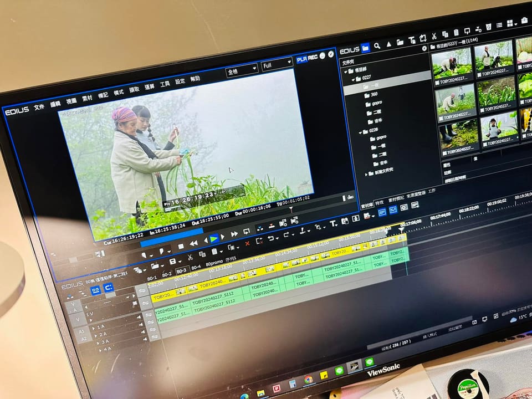532x399 pixels.
Task: Click the Redo arrow in timeline toolbar
Action: [x=287, y=235]
